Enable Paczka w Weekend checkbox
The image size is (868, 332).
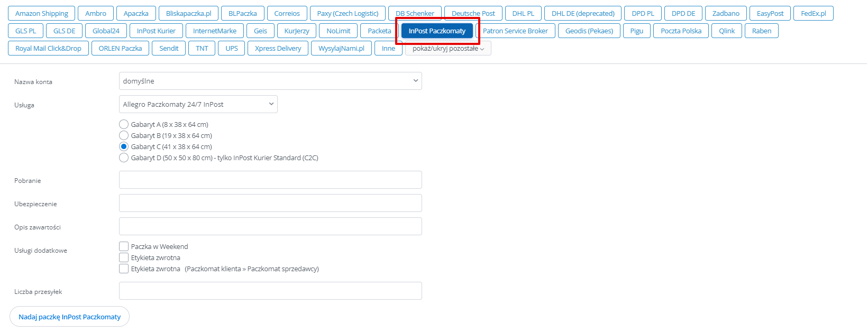(124, 246)
